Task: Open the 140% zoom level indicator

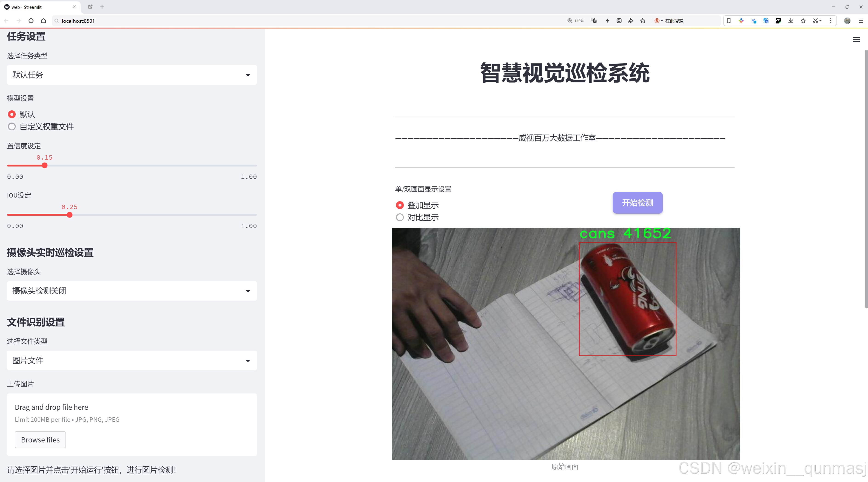Action: coord(575,20)
